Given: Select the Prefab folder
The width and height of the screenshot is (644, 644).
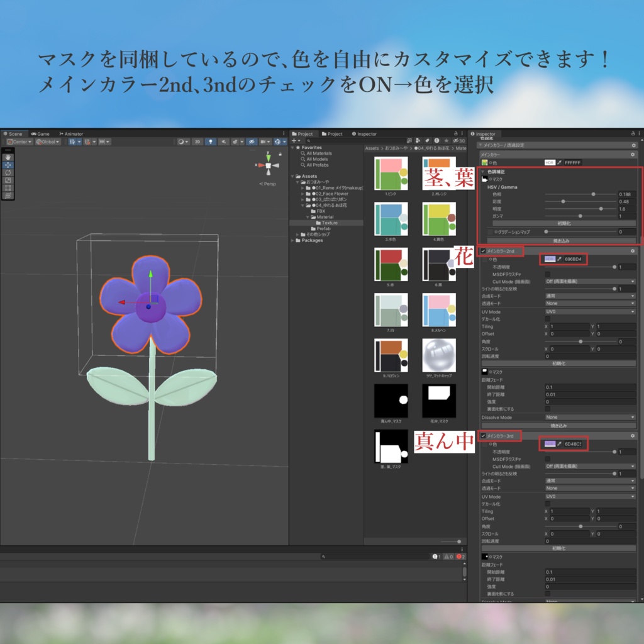Looking at the screenshot, I should (x=321, y=228).
